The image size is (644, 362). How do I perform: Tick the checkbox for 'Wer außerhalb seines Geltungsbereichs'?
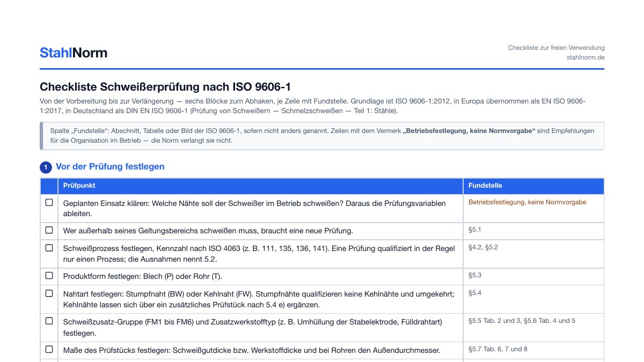[49, 230]
